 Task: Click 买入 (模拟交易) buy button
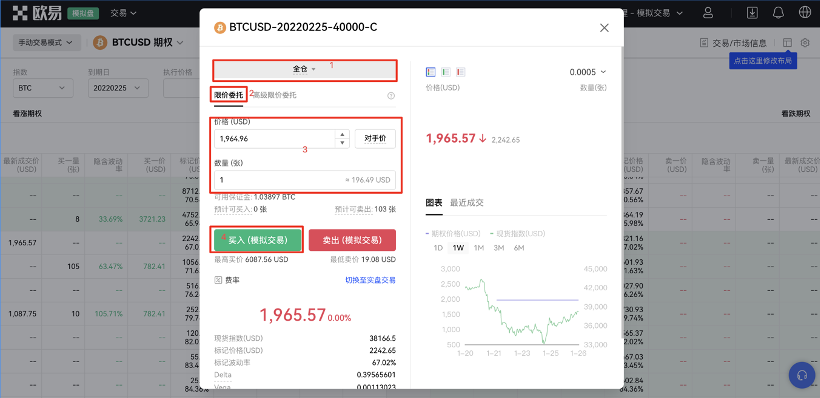tap(258, 240)
